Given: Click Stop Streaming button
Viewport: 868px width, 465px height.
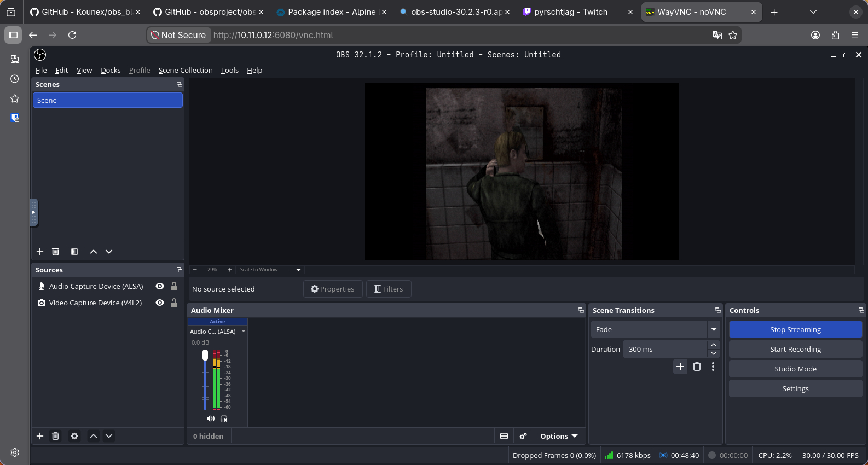Looking at the screenshot, I should coord(795,329).
